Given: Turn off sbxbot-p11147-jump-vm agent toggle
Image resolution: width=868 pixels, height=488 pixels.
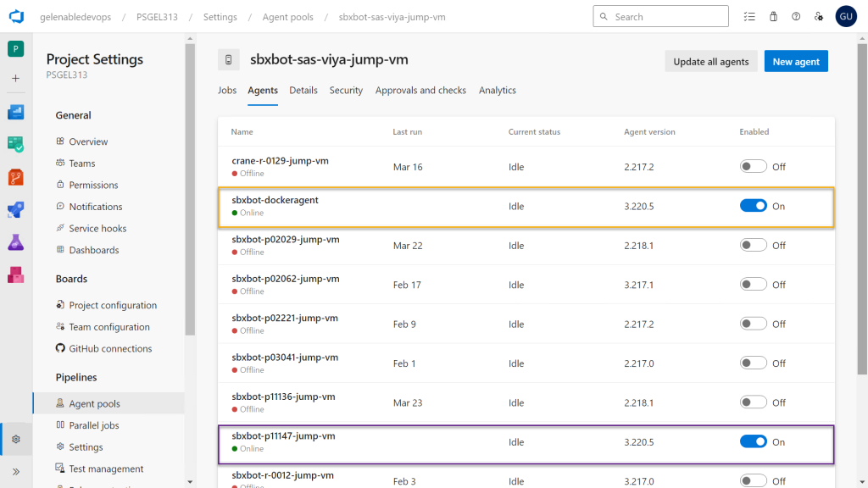Looking at the screenshot, I should click(753, 441).
